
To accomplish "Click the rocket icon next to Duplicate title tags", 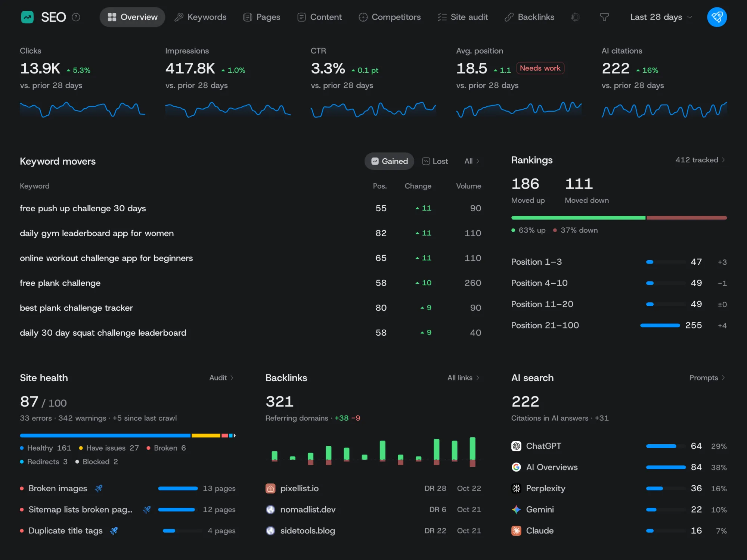I will pyautogui.click(x=114, y=531).
